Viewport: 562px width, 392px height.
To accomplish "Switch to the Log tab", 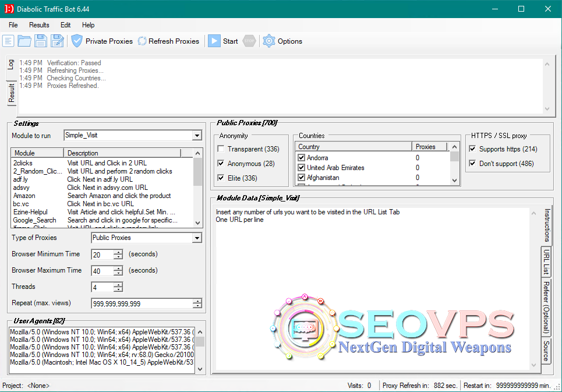I will click(11, 66).
